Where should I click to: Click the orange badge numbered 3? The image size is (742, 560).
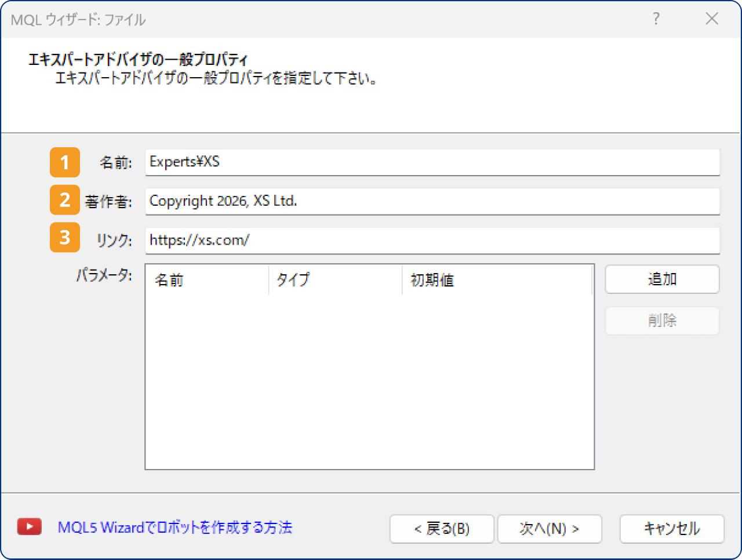pyautogui.click(x=64, y=238)
